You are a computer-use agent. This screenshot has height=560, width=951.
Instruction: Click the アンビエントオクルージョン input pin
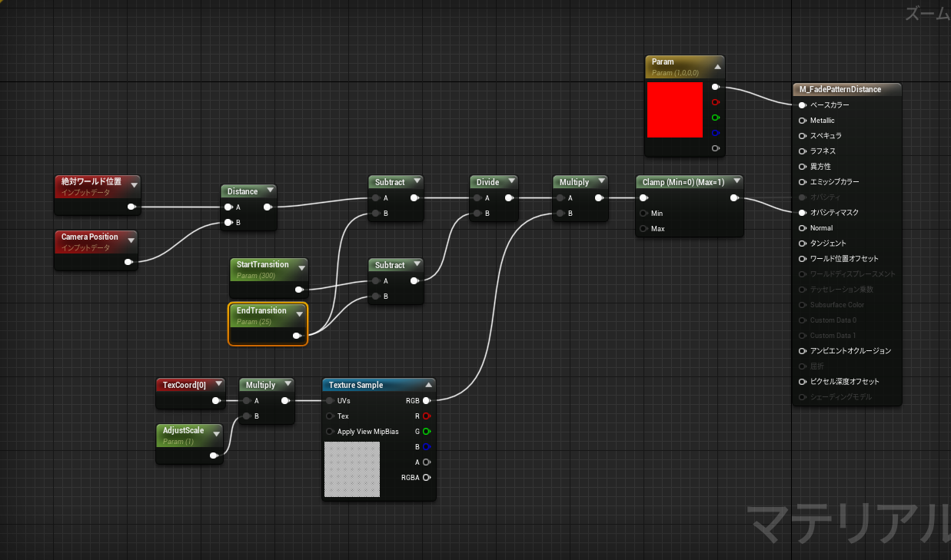click(x=803, y=351)
